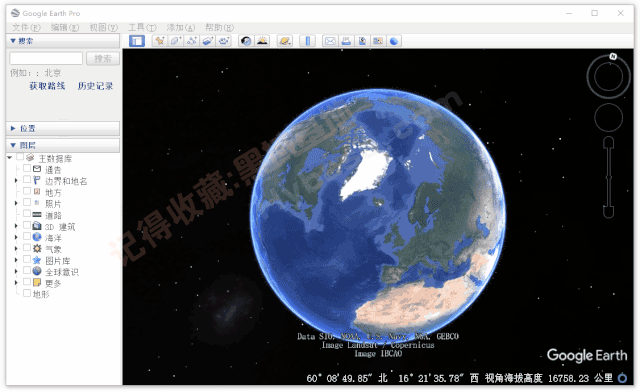The width and height of the screenshot is (640, 392).
Task: Expand the 气象 tree node
Action: 16,248
